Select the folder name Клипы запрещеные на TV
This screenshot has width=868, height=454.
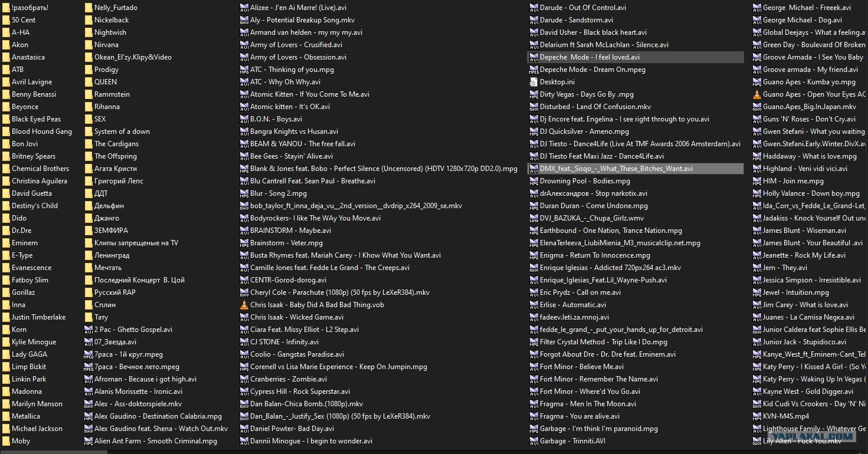(136, 243)
